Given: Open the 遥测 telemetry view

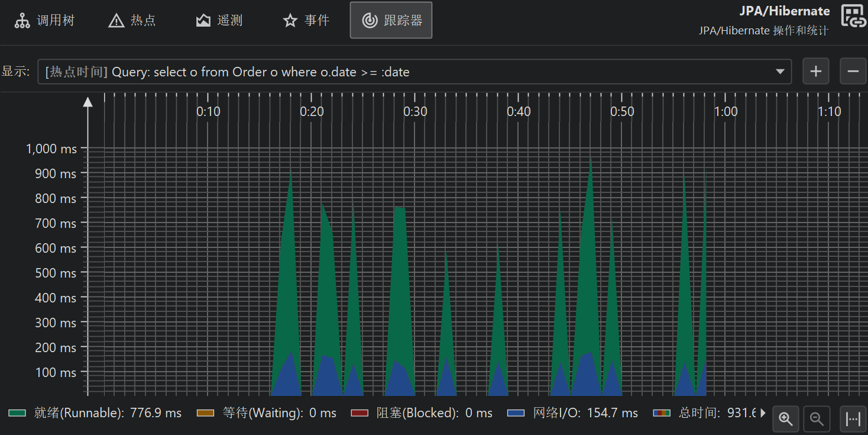Looking at the screenshot, I should tap(219, 21).
